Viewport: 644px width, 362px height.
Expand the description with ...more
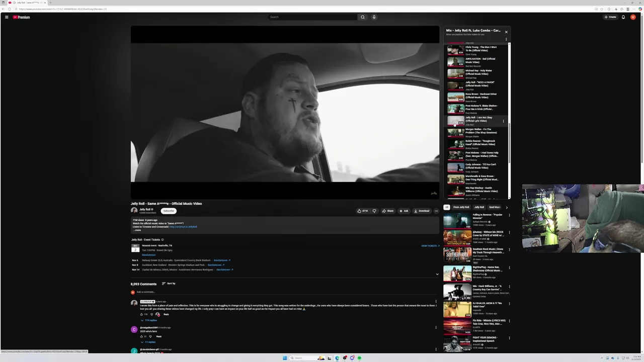pos(137,230)
